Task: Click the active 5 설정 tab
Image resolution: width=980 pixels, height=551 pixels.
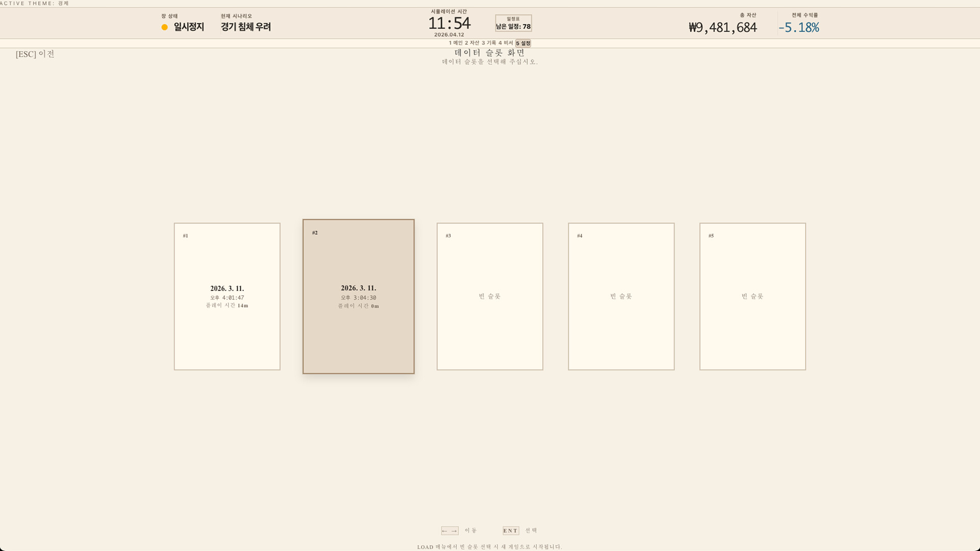Action: pos(523,43)
